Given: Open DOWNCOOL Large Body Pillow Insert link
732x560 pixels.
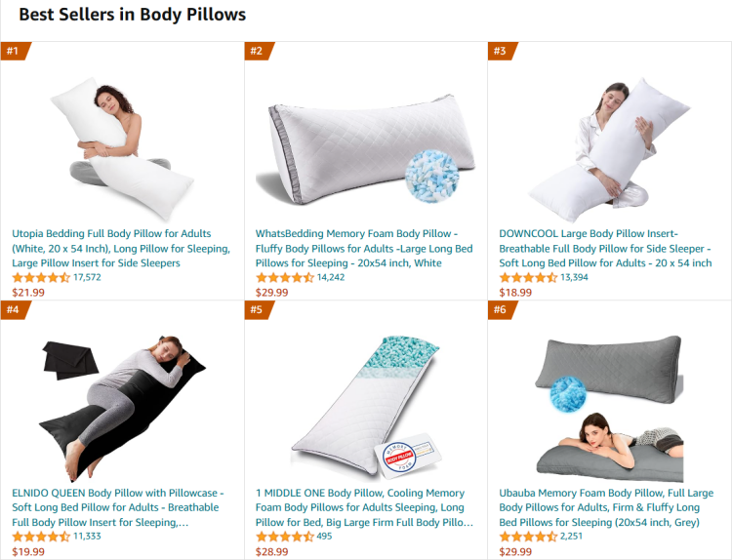Looking at the screenshot, I should coord(605,248).
